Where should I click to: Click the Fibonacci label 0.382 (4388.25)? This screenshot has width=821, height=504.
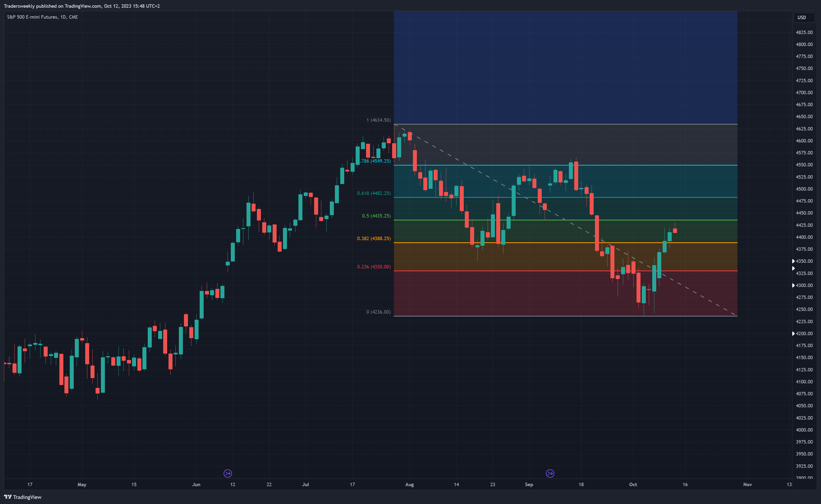click(x=374, y=239)
